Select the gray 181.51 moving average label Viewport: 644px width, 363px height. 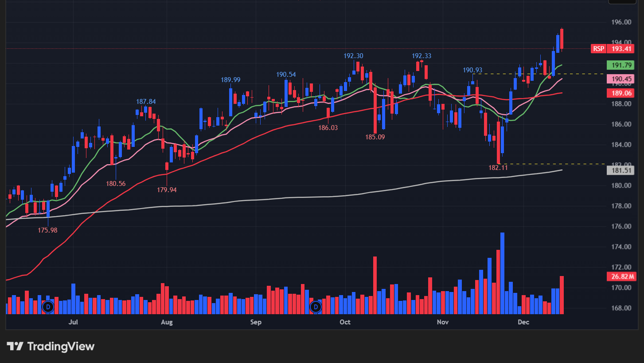[621, 170]
